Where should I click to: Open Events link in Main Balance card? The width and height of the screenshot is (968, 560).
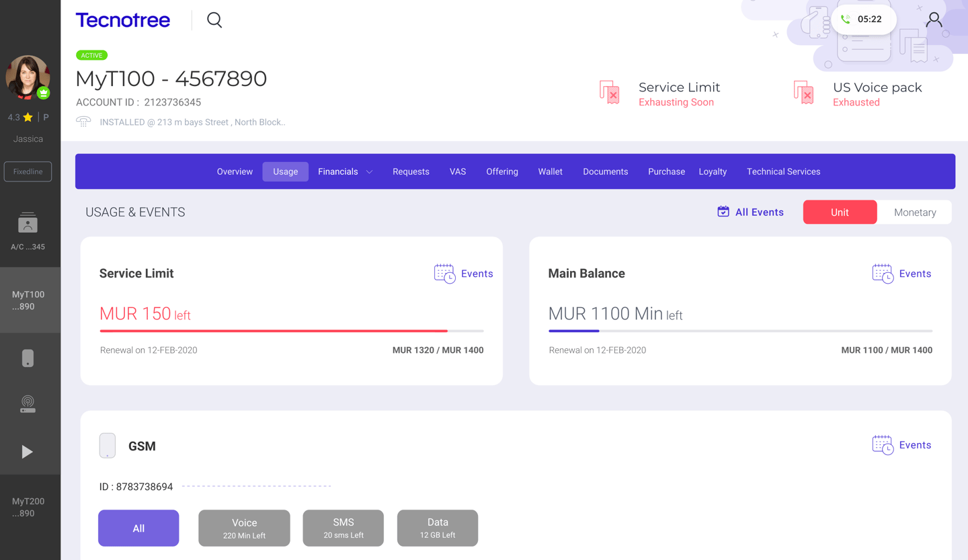901,274
